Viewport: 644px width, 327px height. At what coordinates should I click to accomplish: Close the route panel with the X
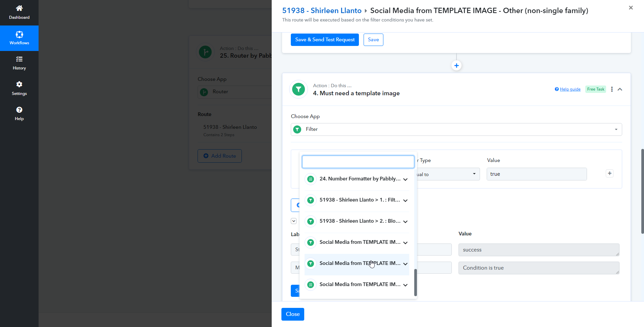pos(631,8)
